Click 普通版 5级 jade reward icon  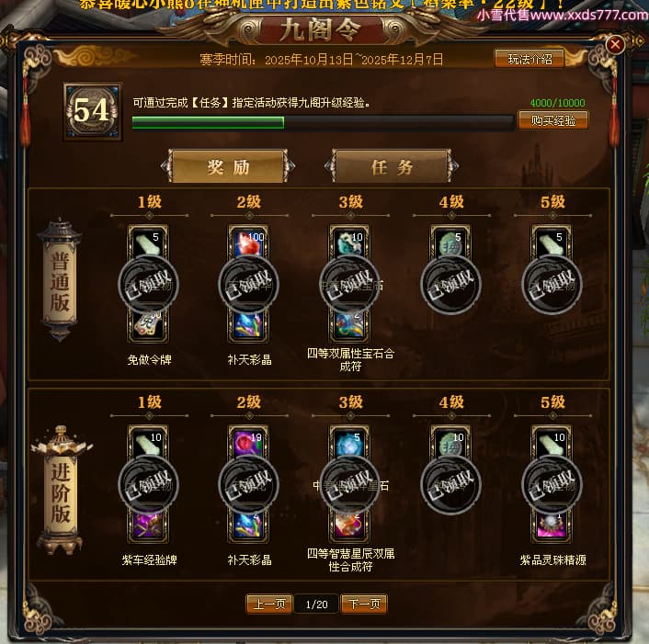pyautogui.click(x=552, y=243)
